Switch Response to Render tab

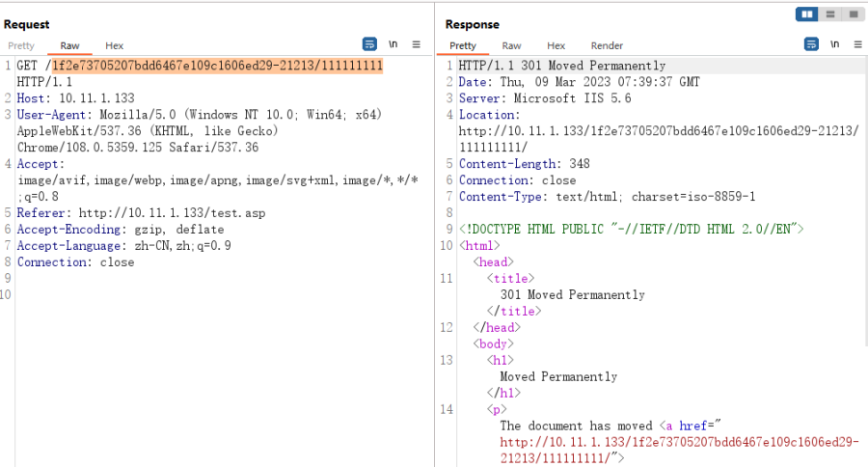[607, 46]
